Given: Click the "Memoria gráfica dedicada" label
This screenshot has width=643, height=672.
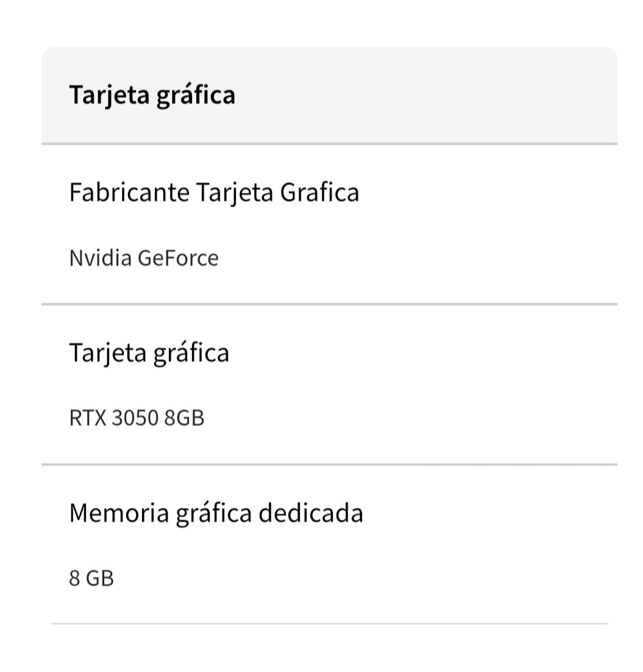Looking at the screenshot, I should [x=216, y=513].
